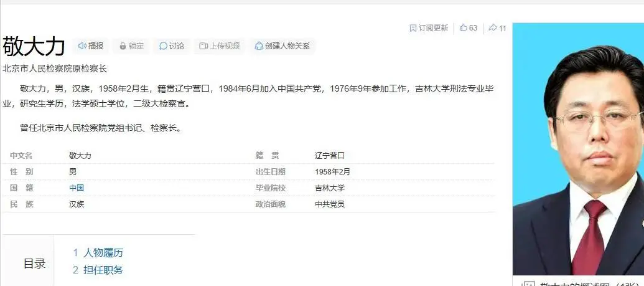The width and height of the screenshot is (644, 286).
Task: Click 订阅更新 text link
Action: 433,28
